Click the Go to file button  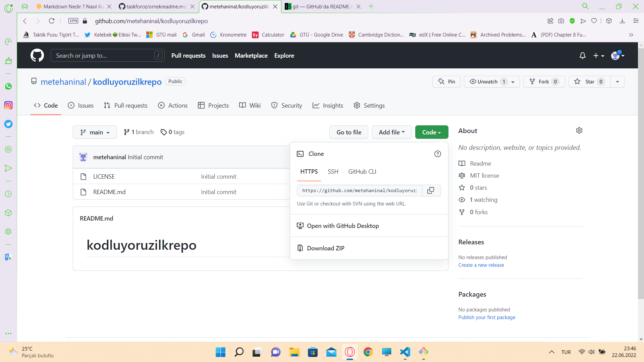click(x=348, y=132)
